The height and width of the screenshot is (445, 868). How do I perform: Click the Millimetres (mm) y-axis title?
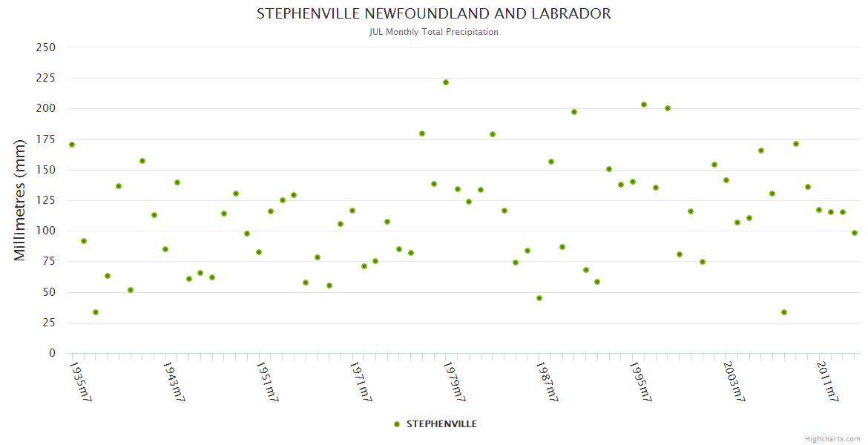point(20,200)
